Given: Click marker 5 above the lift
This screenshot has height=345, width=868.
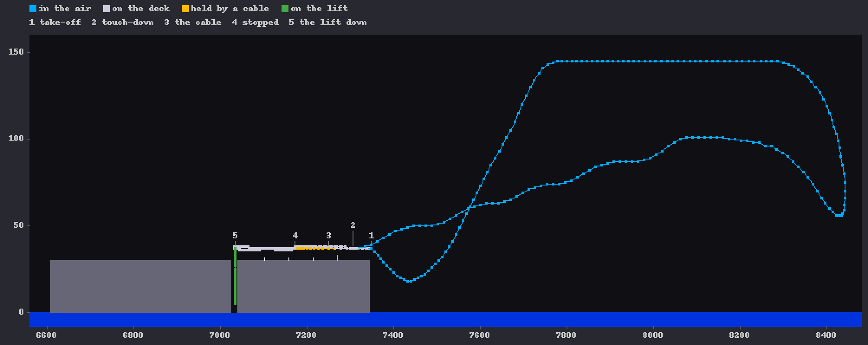Looking at the screenshot, I should tap(235, 236).
